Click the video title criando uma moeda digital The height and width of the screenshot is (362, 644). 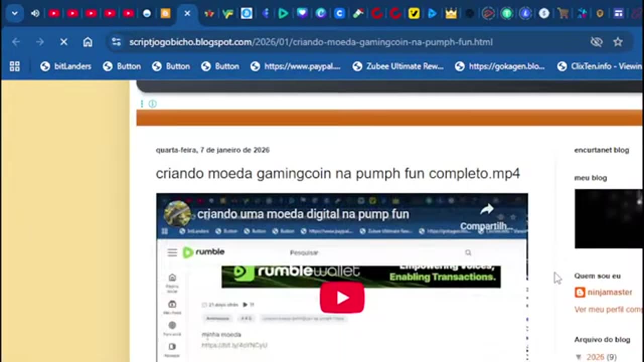click(303, 214)
